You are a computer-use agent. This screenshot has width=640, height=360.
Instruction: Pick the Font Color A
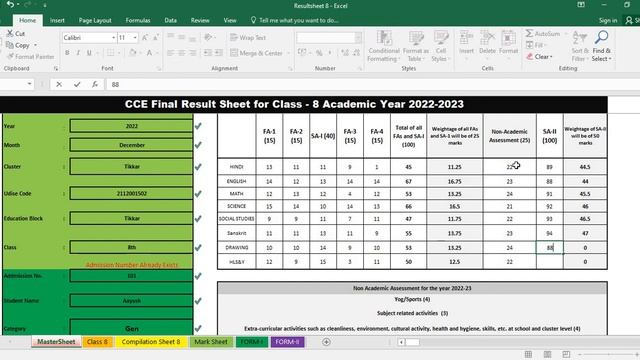149,53
